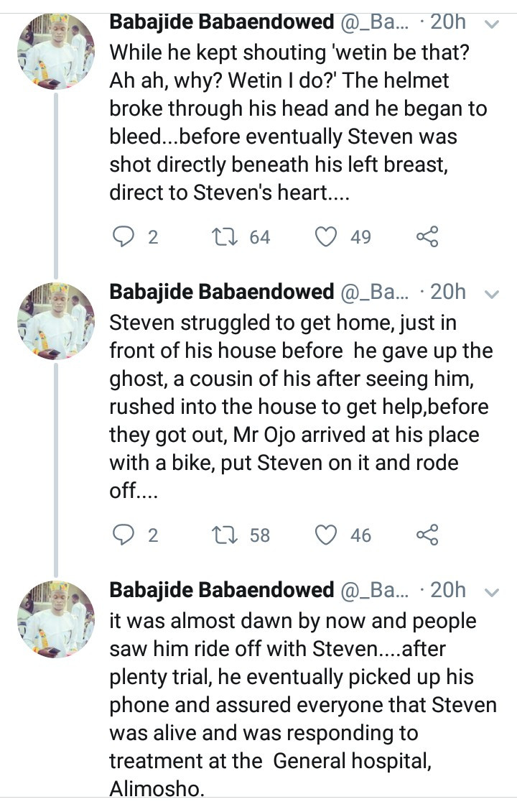Image resolution: width=517 pixels, height=812 pixels.
Task: Share the tweet about Steven's heart
Action: [x=427, y=237]
